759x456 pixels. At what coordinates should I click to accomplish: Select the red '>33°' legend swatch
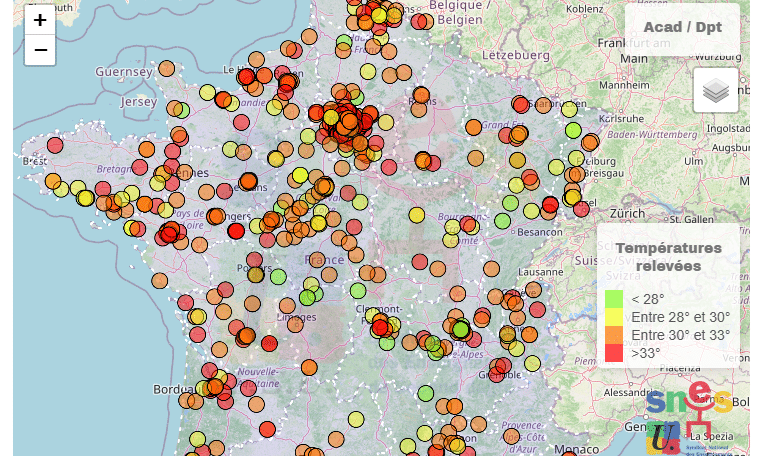614,353
